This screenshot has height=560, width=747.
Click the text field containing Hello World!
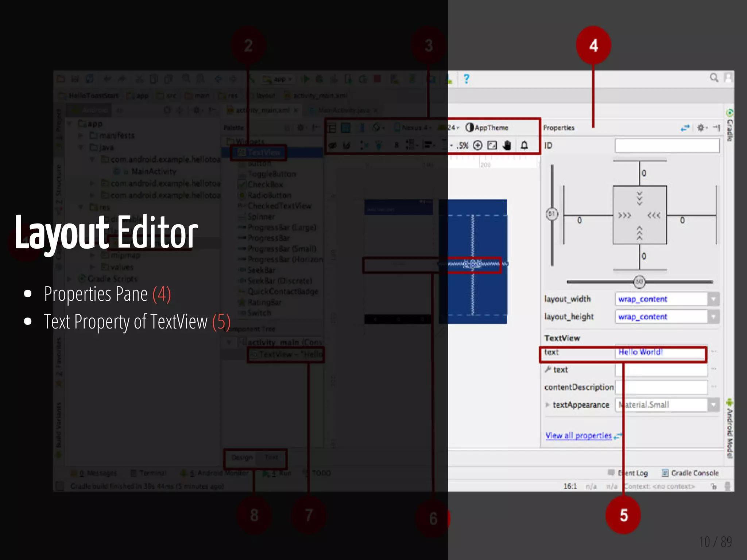click(x=661, y=352)
